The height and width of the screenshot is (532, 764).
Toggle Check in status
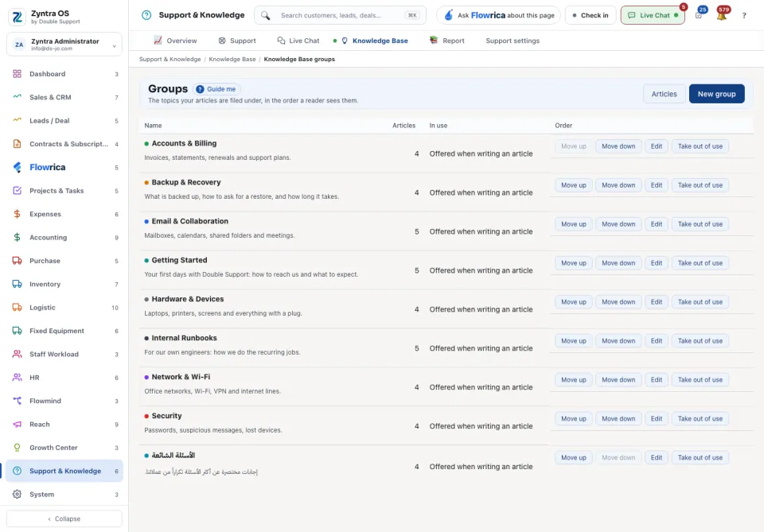tap(591, 15)
